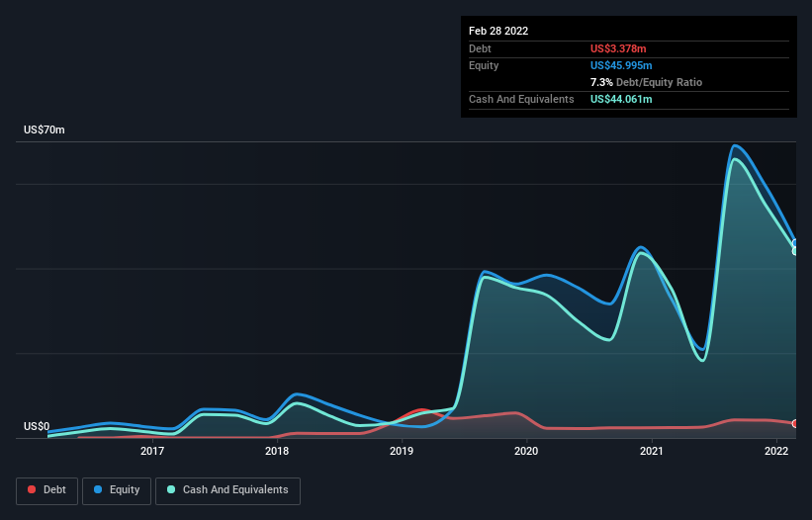Click the 2021 x-axis label
This screenshot has width=812, height=520.
652,451
